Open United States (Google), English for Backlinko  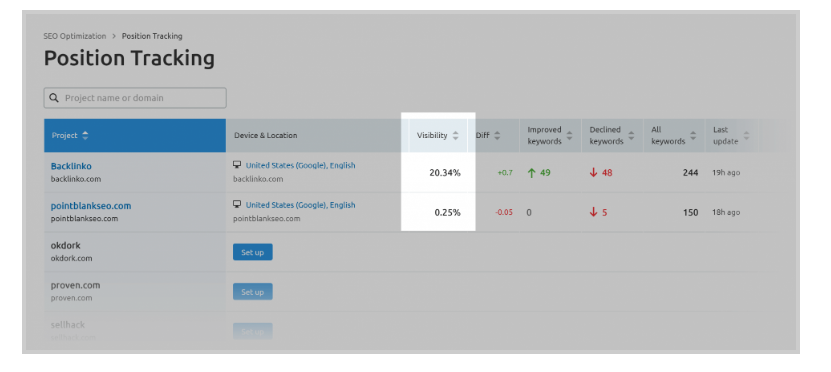[x=300, y=165]
